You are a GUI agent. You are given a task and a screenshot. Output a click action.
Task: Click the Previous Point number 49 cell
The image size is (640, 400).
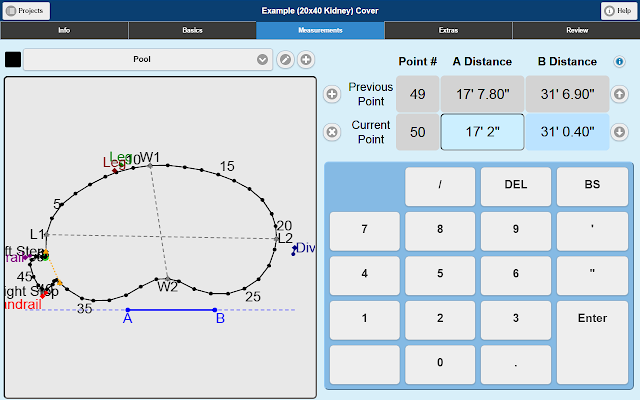coord(418,94)
